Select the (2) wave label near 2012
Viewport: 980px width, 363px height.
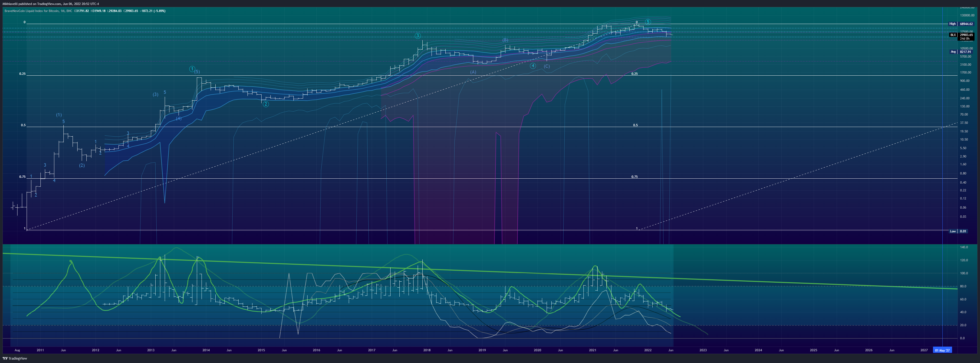(x=82, y=165)
